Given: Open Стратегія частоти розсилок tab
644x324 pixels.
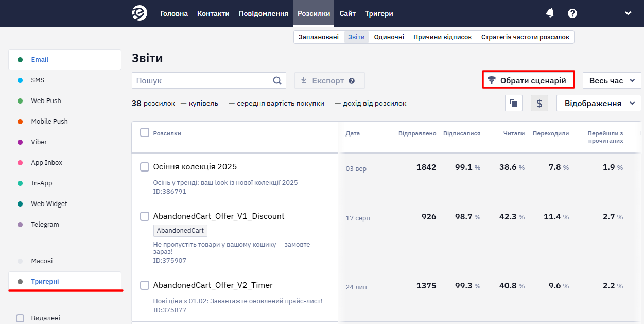Looking at the screenshot, I should (x=526, y=37).
